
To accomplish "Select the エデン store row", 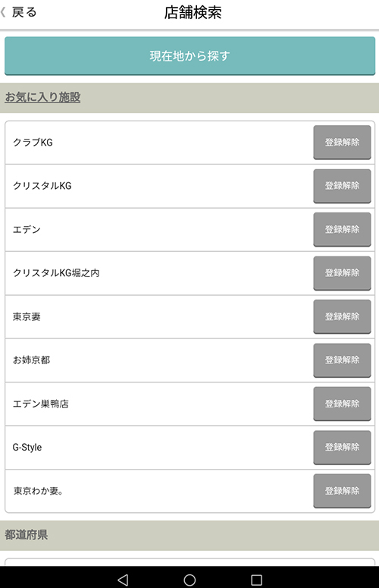I will (159, 229).
